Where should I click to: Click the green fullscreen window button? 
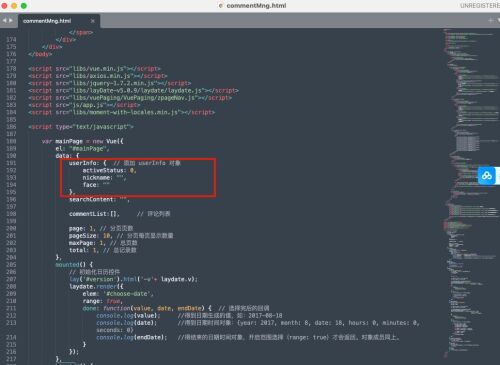[x=24, y=6]
